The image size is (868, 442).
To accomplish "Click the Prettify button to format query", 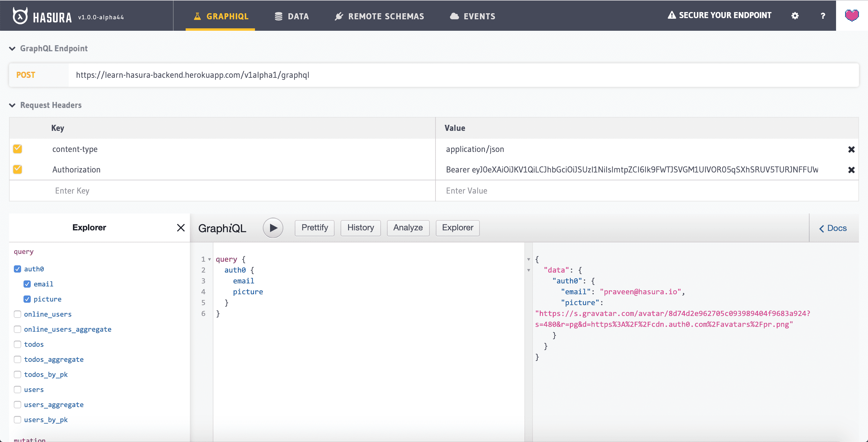I will [314, 227].
